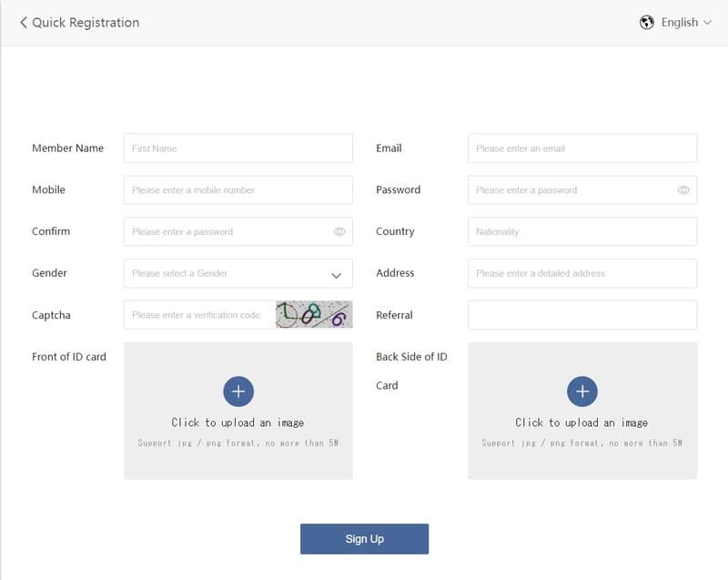Click the Gender dropdown chevron arrow
Viewport: 728px width, 580px height.
[x=336, y=274]
